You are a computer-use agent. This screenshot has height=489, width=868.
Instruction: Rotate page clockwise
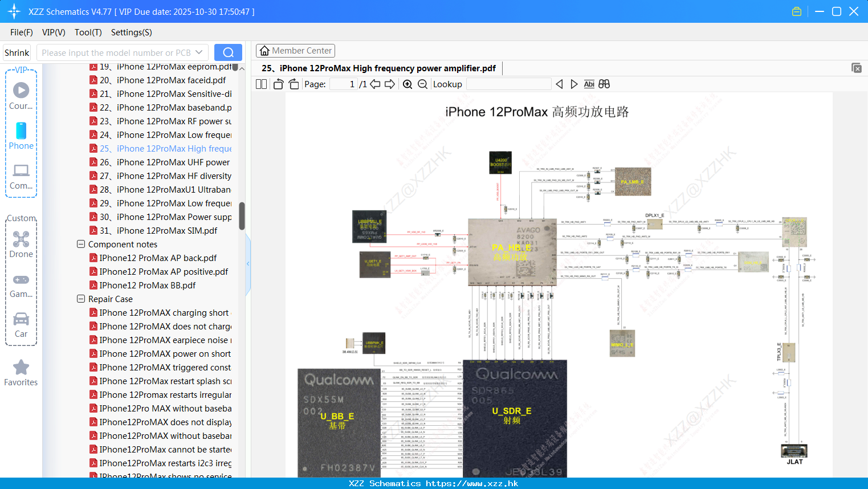coord(294,84)
